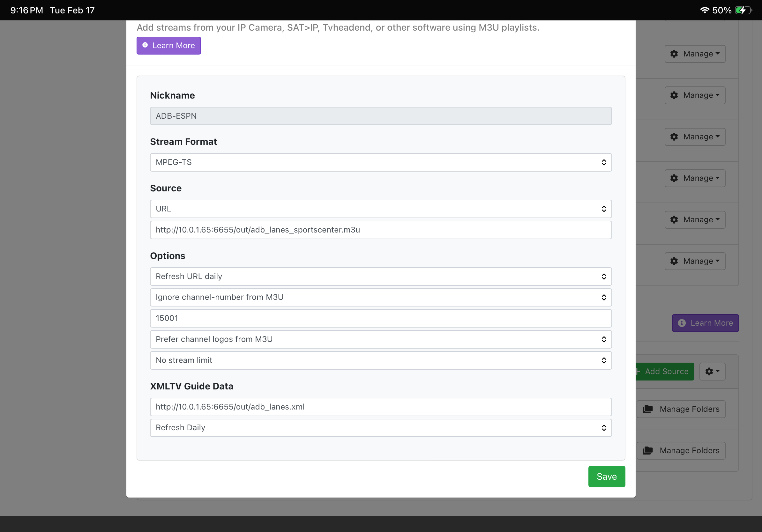Click the second Manage Folders folder icon
Viewport: 762px width, 532px height.
coord(647,450)
